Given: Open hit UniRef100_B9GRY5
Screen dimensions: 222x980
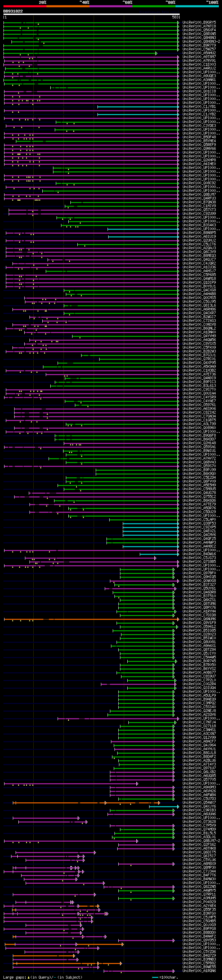Looking at the screenshot, I should pos(199,23).
